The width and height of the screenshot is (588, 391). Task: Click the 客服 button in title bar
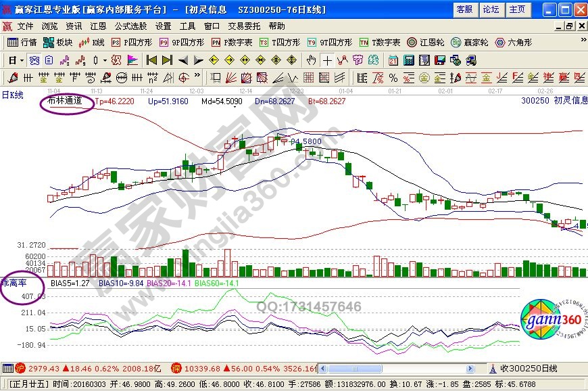coord(464,9)
